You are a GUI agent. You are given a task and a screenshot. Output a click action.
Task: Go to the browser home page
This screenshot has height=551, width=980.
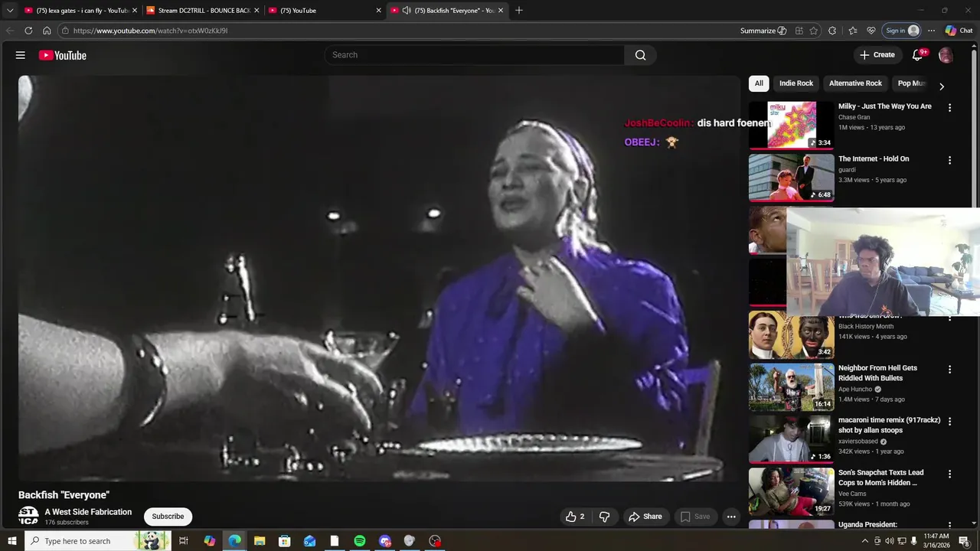pyautogui.click(x=47, y=31)
